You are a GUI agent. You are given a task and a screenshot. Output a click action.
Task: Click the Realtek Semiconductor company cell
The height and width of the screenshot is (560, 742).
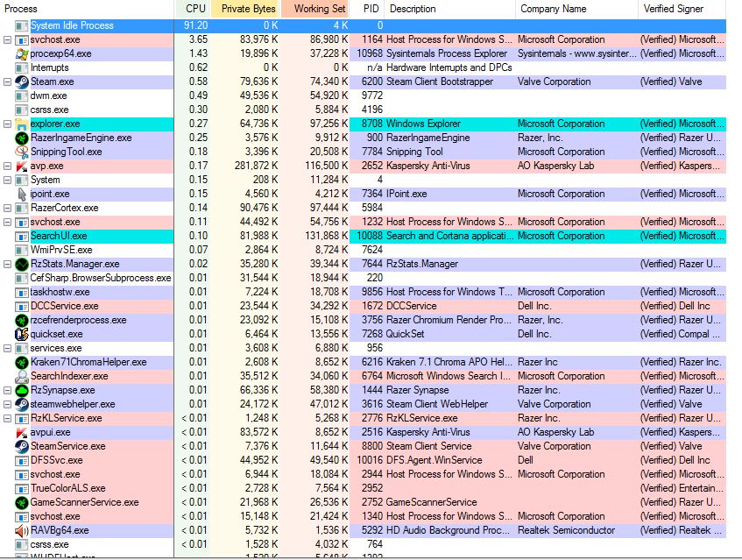point(567,530)
